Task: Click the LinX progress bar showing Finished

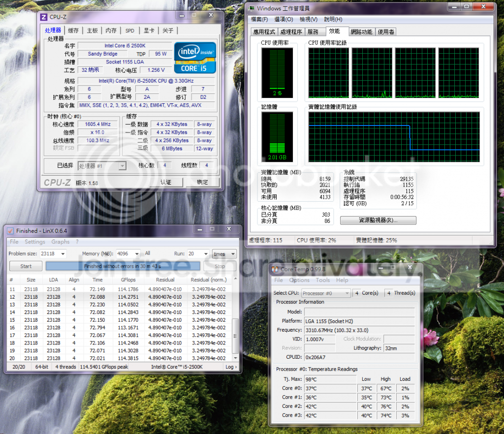Action: tap(123, 266)
